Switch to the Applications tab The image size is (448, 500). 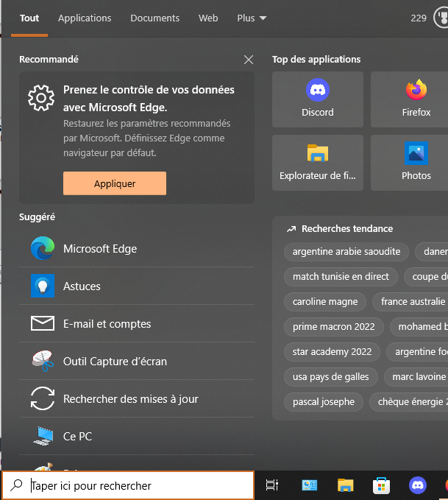85,18
